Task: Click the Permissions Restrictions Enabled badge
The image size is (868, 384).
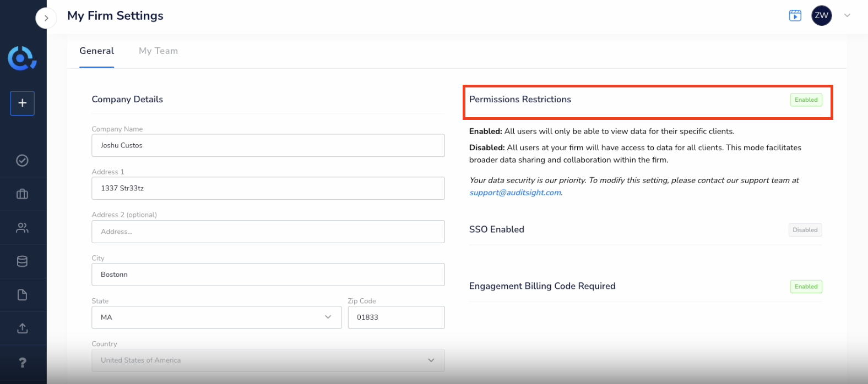Action: (806, 100)
